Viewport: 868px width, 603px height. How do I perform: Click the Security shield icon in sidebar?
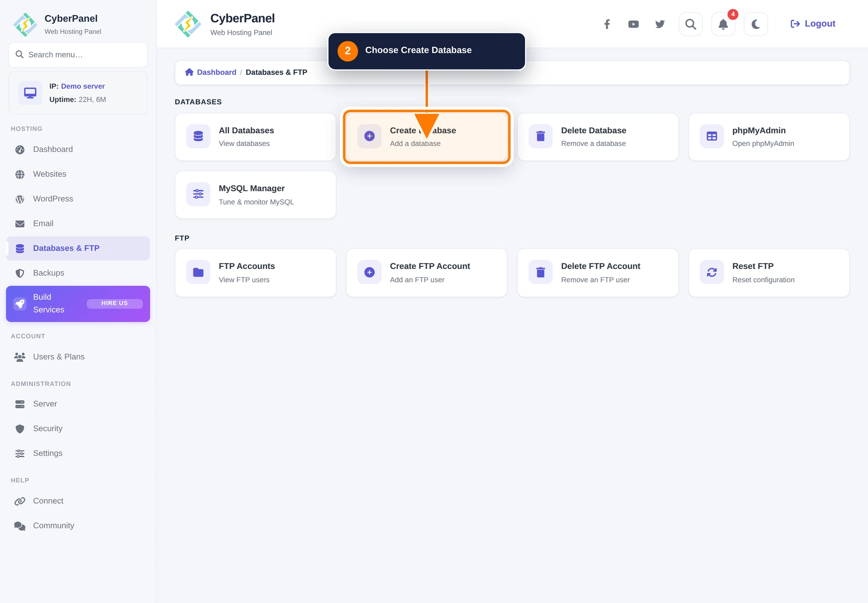pos(20,429)
